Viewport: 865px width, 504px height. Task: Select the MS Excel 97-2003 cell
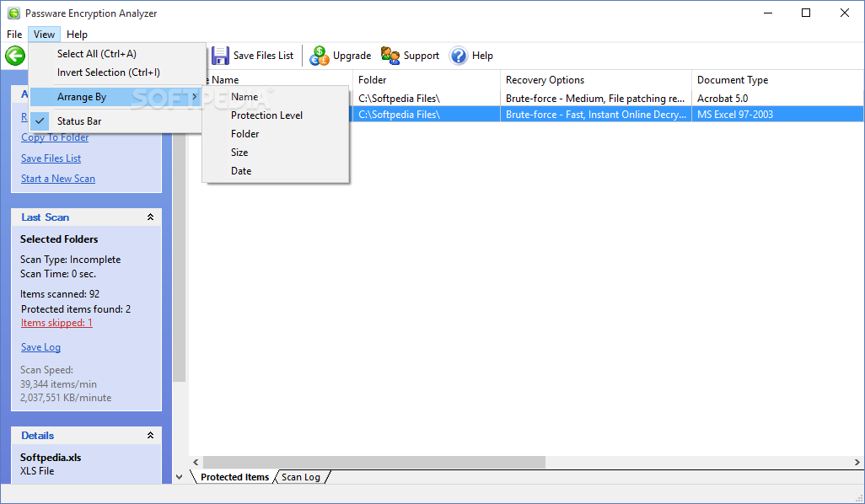point(735,115)
